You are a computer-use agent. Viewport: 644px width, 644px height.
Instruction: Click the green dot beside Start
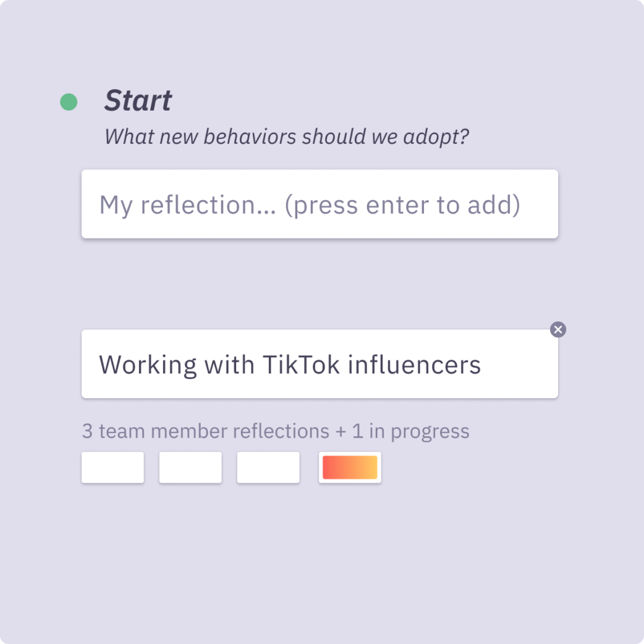pyautogui.click(x=69, y=102)
